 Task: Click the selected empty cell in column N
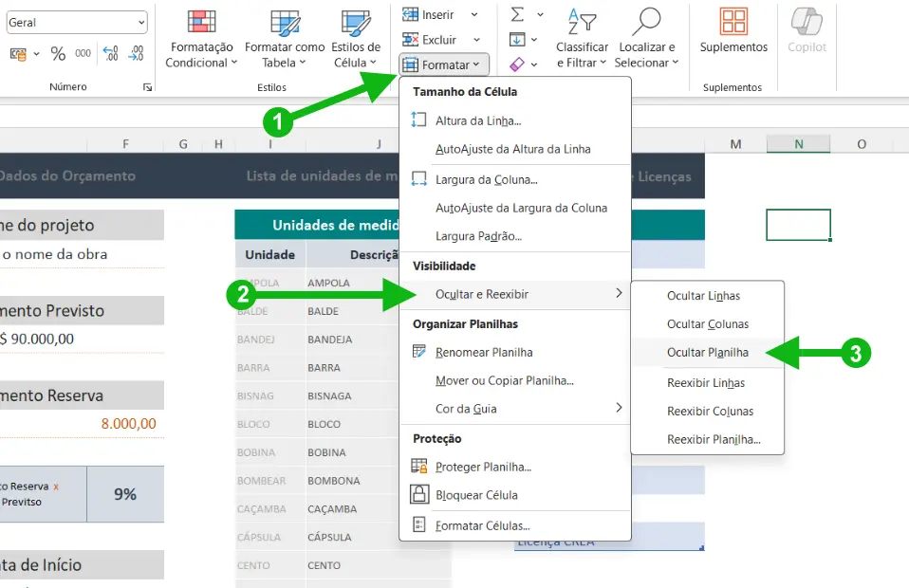coord(798,225)
